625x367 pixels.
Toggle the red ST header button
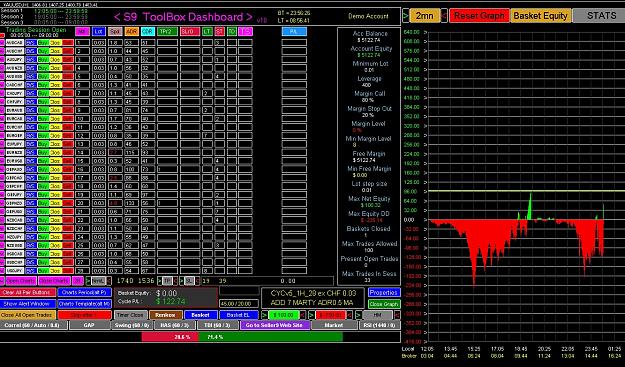click(220, 31)
